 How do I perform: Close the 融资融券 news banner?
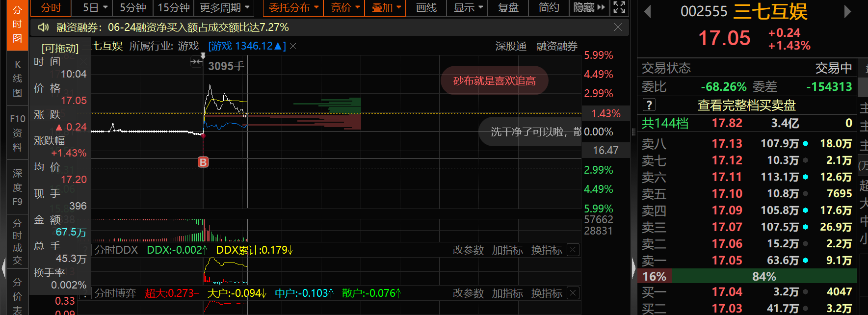618,27
